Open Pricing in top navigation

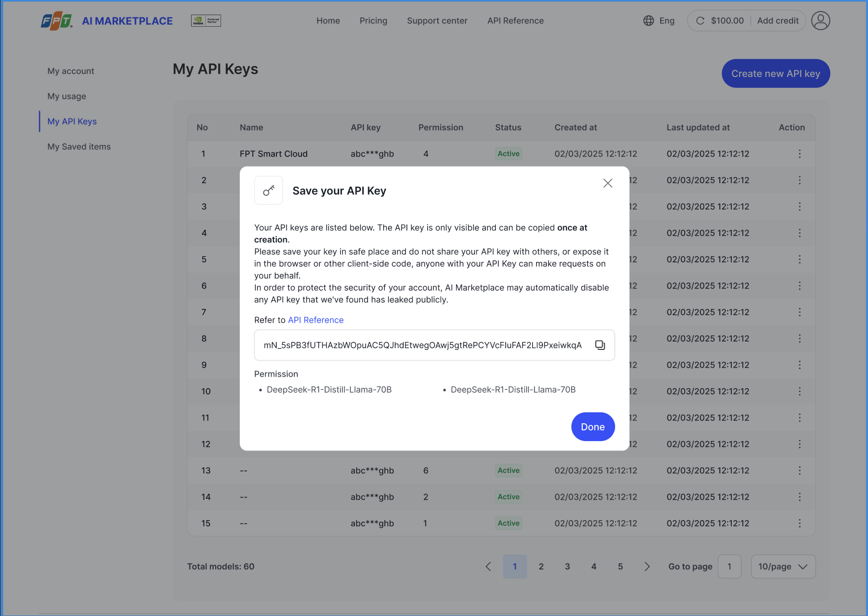pyautogui.click(x=373, y=21)
